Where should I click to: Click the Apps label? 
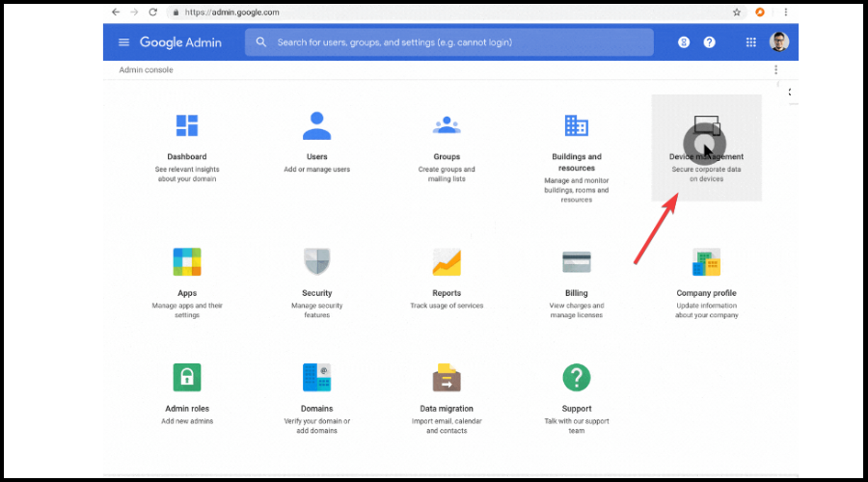[x=187, y=293]
